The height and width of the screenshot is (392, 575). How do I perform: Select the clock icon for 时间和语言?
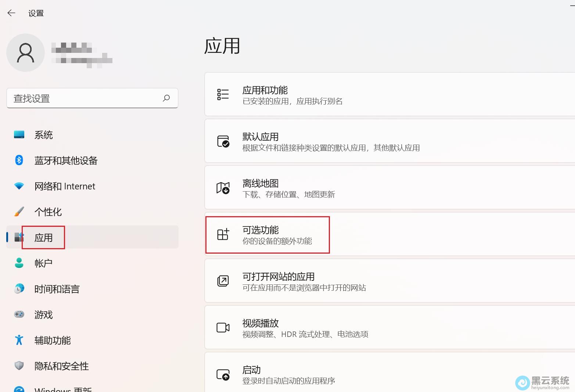[18, 289]
